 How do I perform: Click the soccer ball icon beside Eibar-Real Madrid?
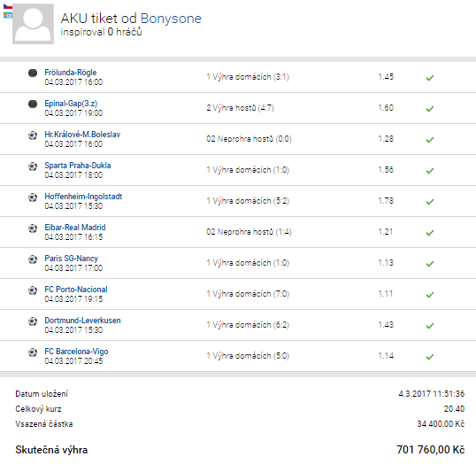tap(33, 228)
